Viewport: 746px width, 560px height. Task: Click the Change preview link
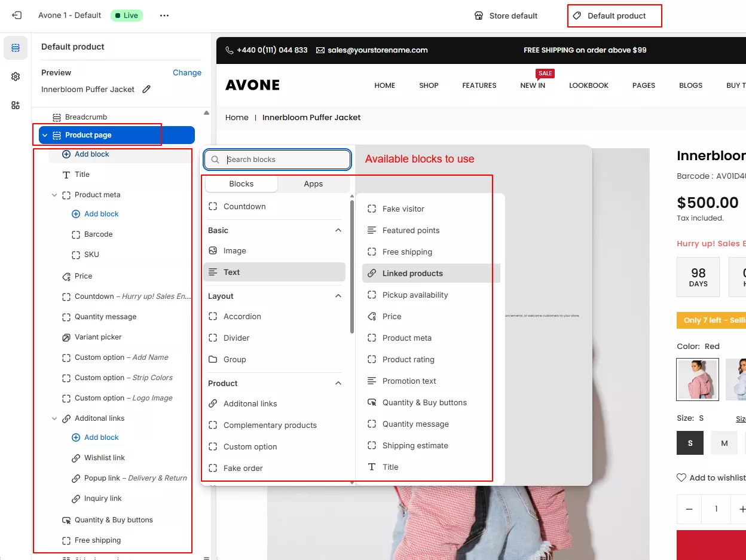(186, 72)
